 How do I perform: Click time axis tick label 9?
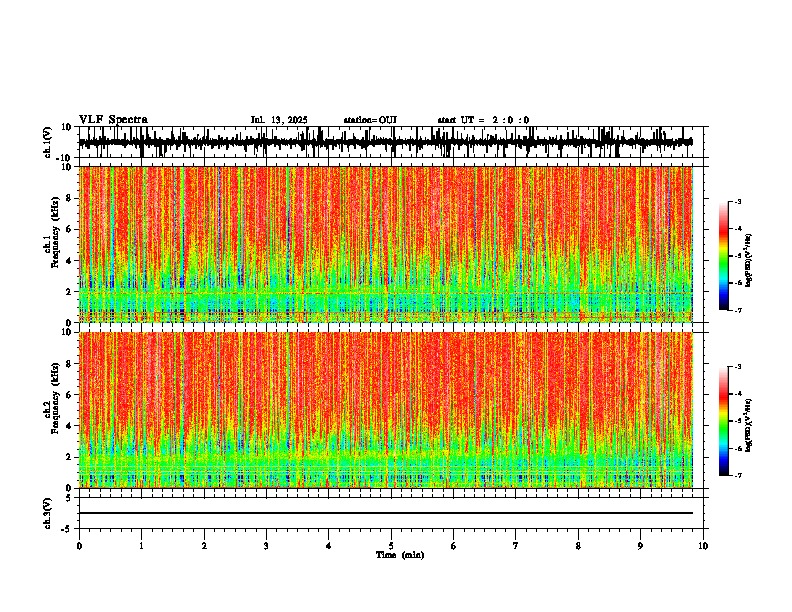(640, 546)
